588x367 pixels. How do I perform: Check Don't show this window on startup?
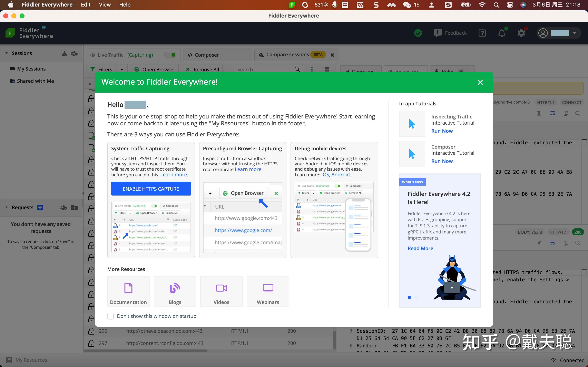(110, 316)
